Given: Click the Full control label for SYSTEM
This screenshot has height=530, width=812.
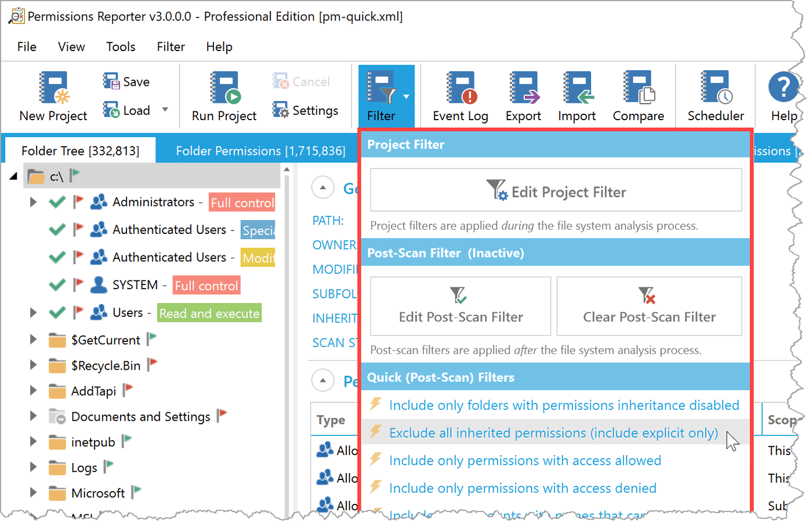Looking at the screenshot, I should [206, 286].
